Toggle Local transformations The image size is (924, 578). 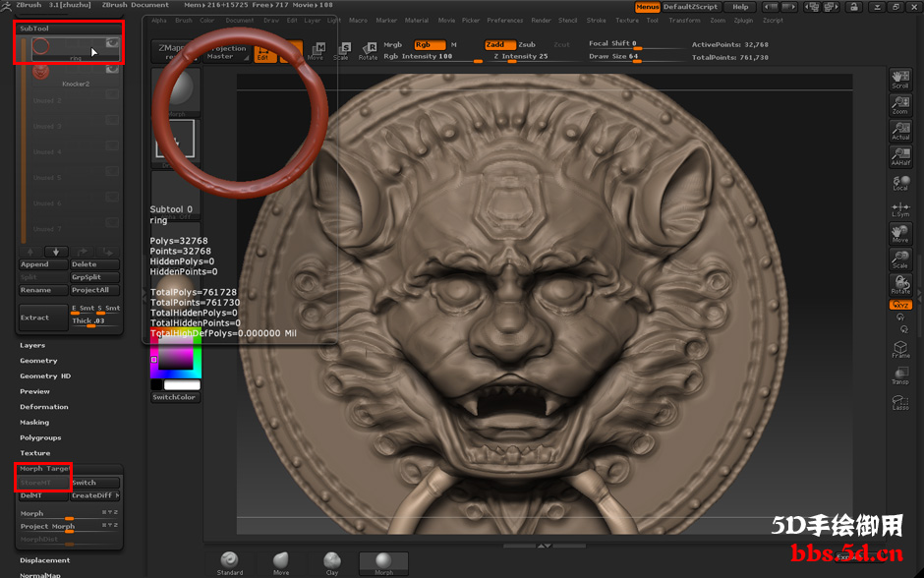point(900,183)
